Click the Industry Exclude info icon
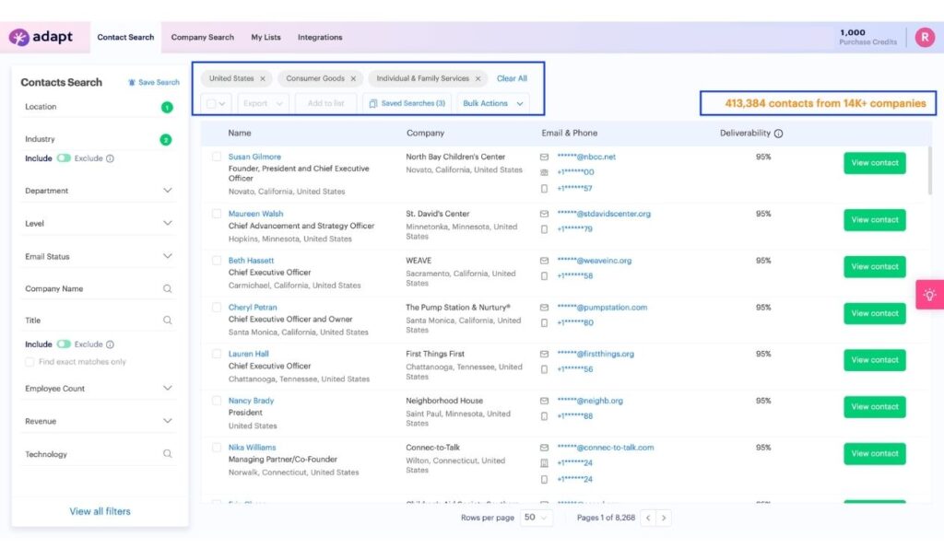Screen dimensions: 944x560 point(111,158)
